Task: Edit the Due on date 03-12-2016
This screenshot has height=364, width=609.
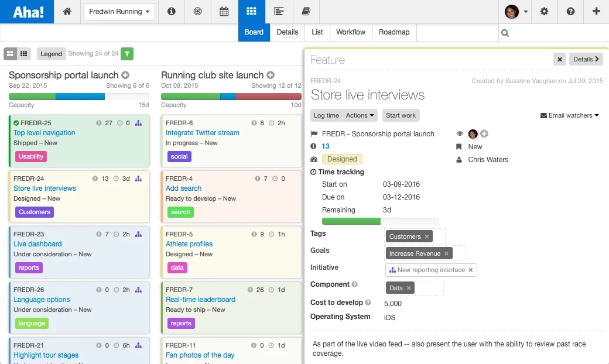Action: click(401, 197)
